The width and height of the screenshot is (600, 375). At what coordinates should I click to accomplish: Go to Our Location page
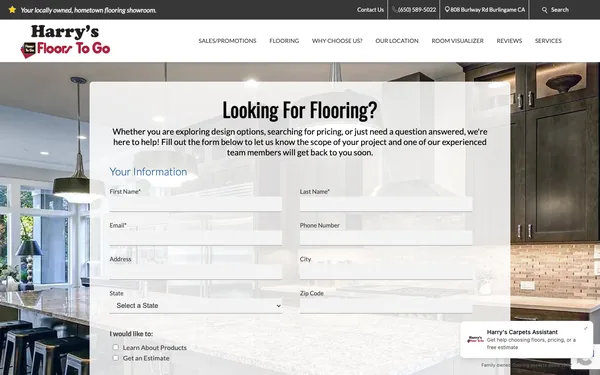397,41
